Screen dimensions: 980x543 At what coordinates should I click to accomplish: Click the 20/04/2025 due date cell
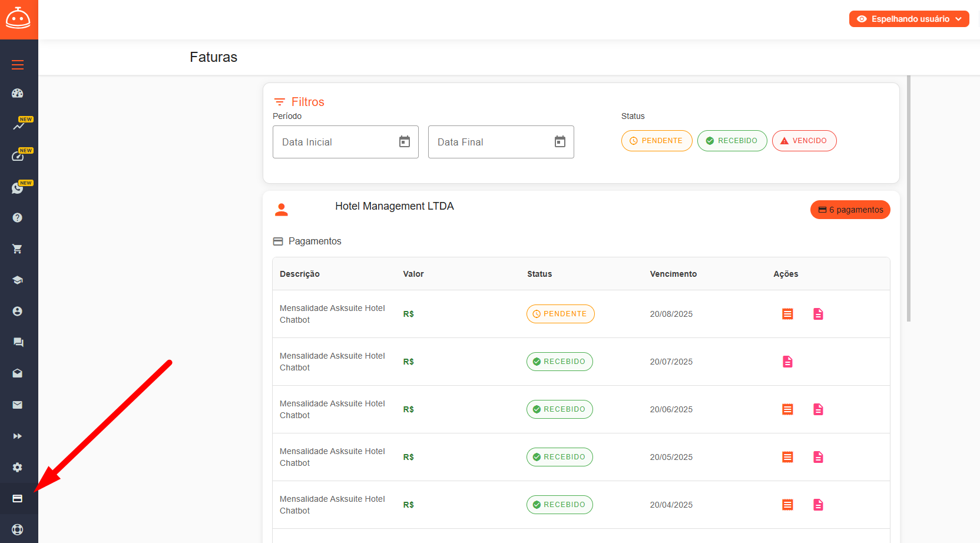coord(671,505)
